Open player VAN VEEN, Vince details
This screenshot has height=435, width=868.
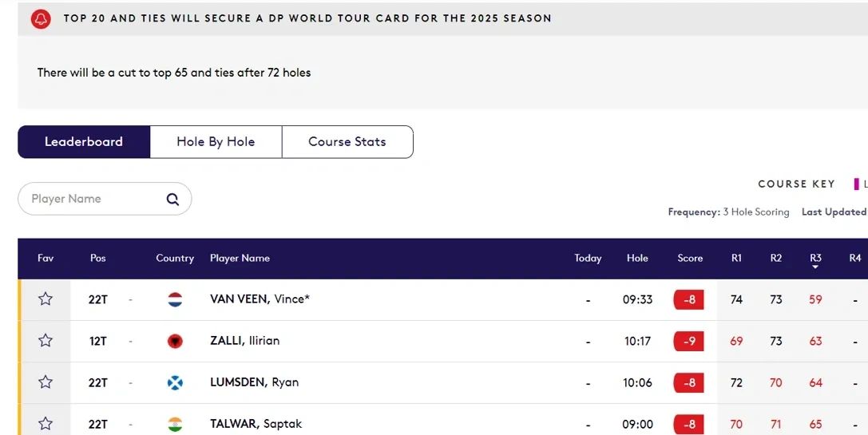[x=260, y=299]
